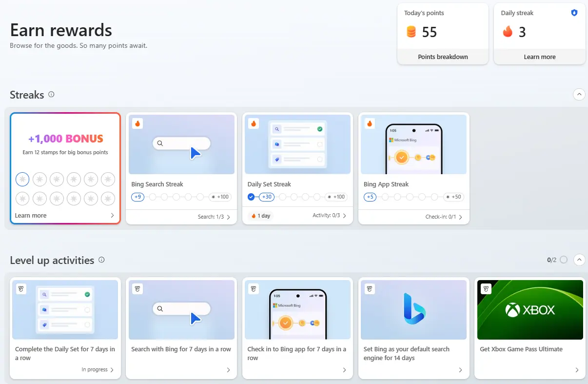Click 'Search with Bing for 7 days in a row'
The height and width of the screenshot is (384, 588).
181,349
